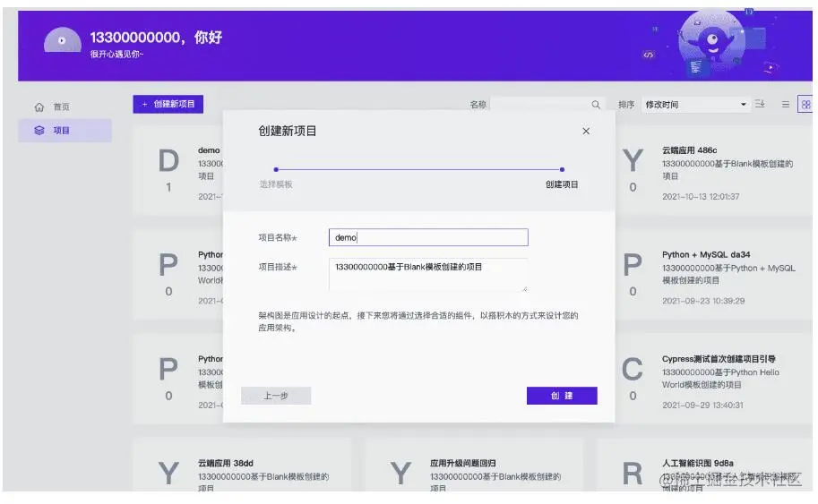Open the 云端应用 38dd project card

[x=242, y=466]
